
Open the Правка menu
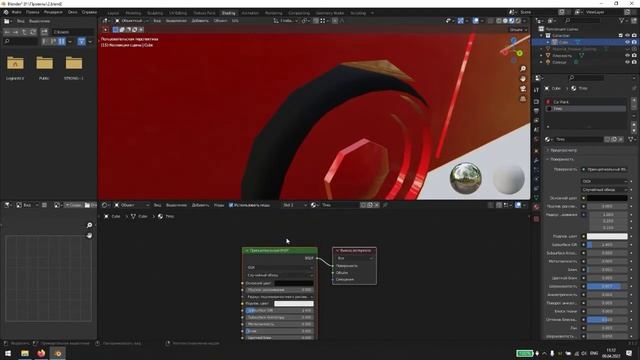(x=33, y=12)
